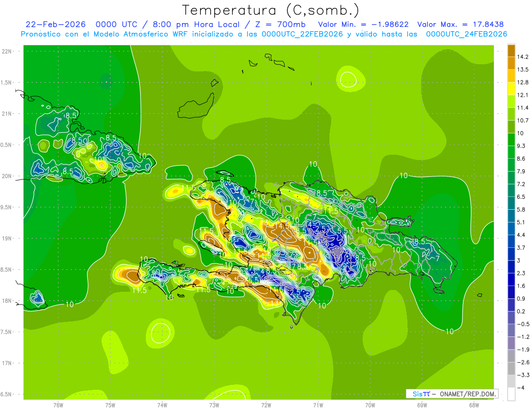Click the "75W" longitude axis label
Image resolution: width=532 pixels, height=411 pixels.
[x=110, y=405]
